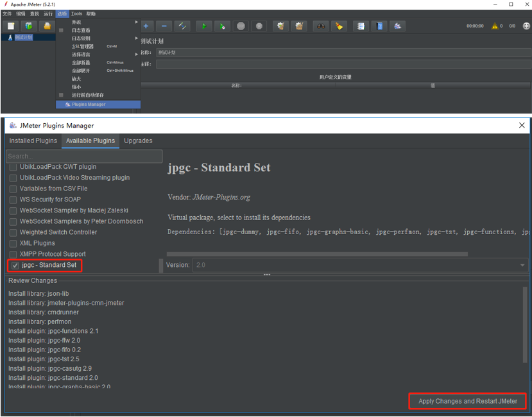The width and height of the screenshot is (532, 417).
Task: Click the Help question mark icon
Action: pos(379,26)
